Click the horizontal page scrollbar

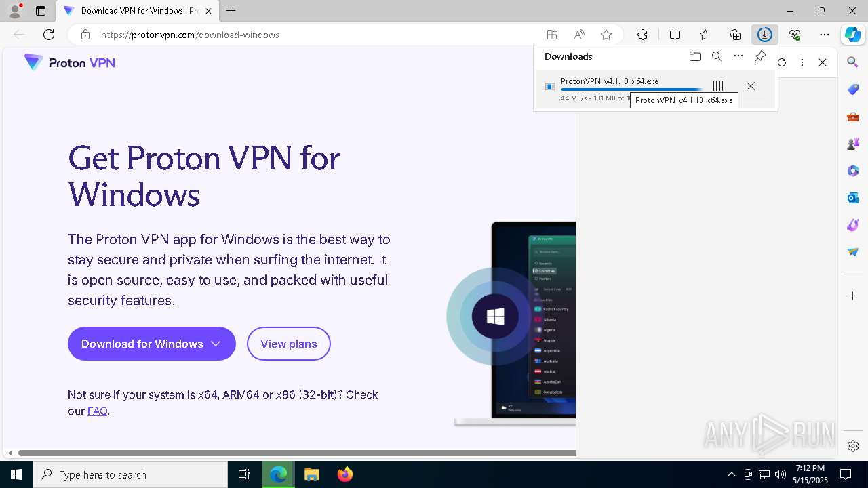[297, 453]
